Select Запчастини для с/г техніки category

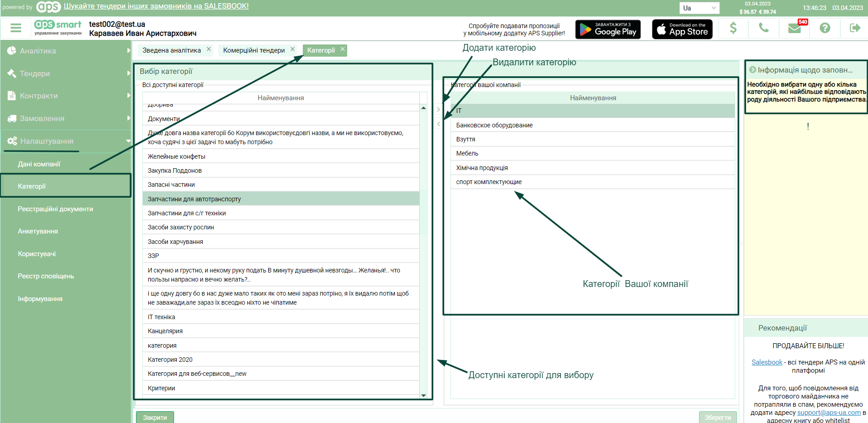click(281, 213)
